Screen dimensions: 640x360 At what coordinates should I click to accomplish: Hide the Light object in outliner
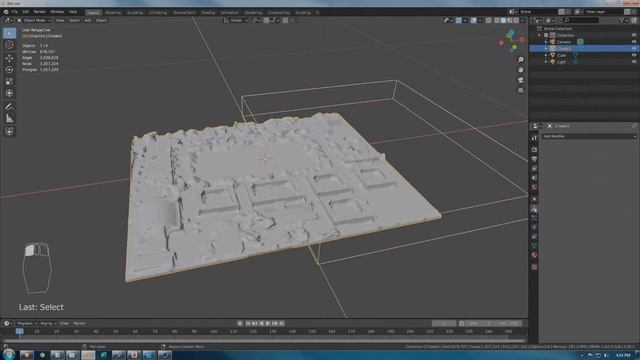(x=634, y=62)
